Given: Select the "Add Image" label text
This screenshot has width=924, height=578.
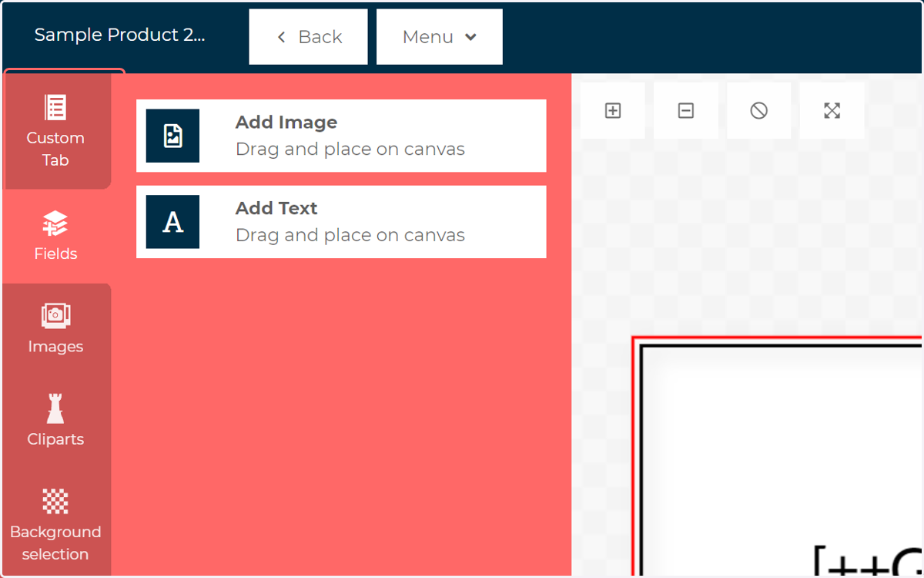Looking at the screenshot, I should click(286, 123).
